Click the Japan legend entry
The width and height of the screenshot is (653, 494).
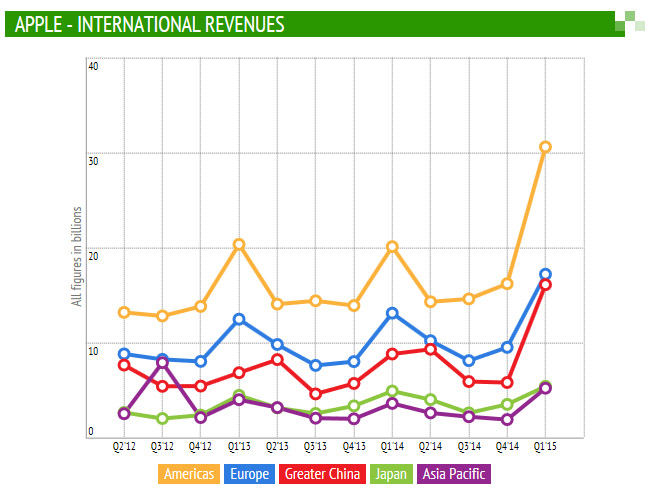point(392,474)
